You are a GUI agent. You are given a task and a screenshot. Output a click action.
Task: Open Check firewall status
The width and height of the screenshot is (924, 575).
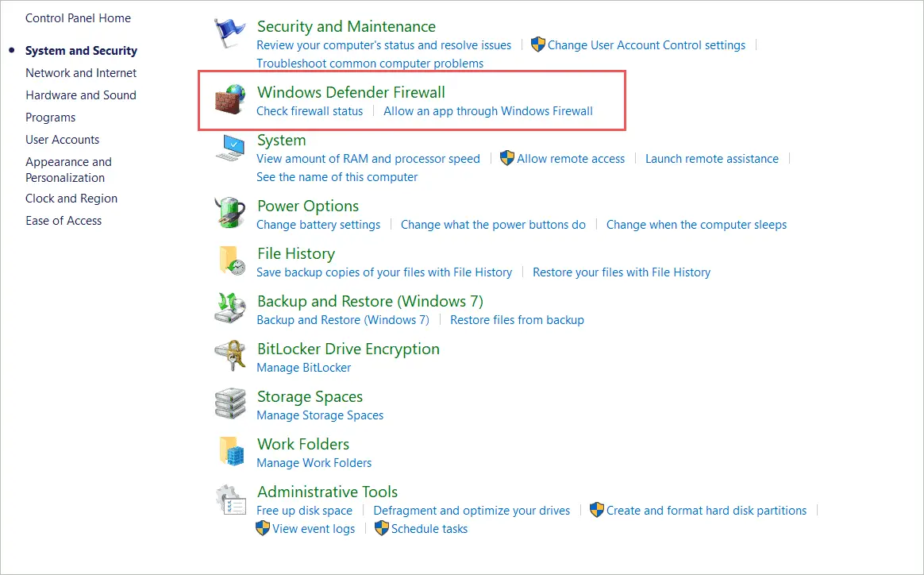point(310,111)
